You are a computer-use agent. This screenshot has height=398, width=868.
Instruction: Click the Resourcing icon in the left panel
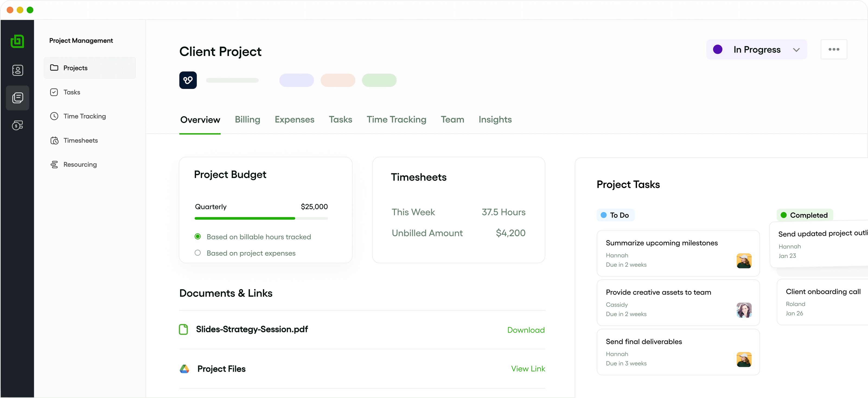(x=54, y=164)
